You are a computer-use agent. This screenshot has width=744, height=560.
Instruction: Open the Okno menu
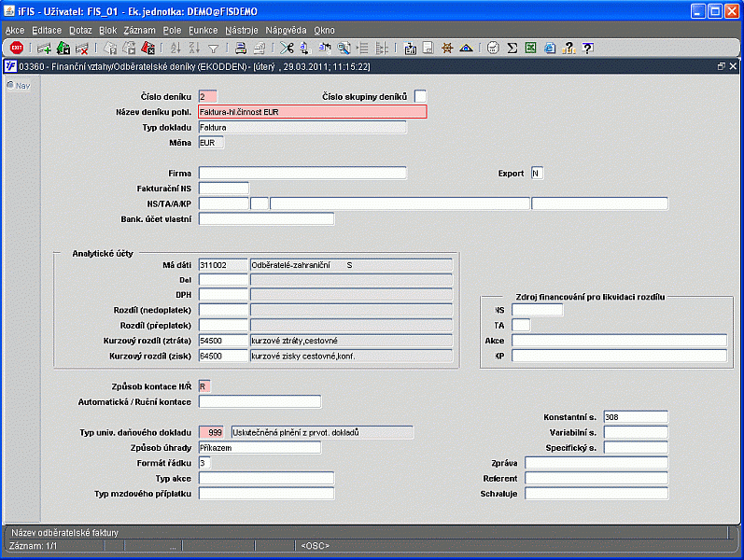(324, 31)
